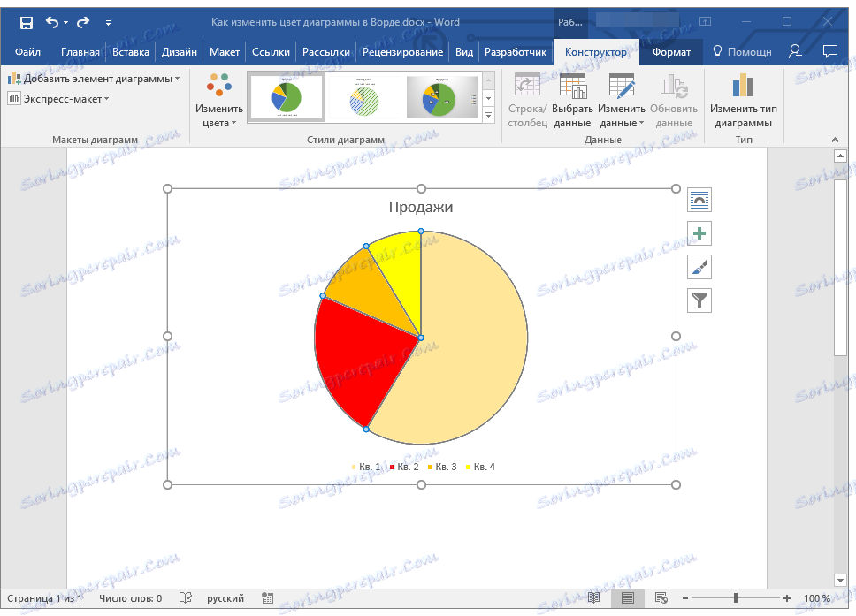Open the proofing spelling check icon

(186, 598)
